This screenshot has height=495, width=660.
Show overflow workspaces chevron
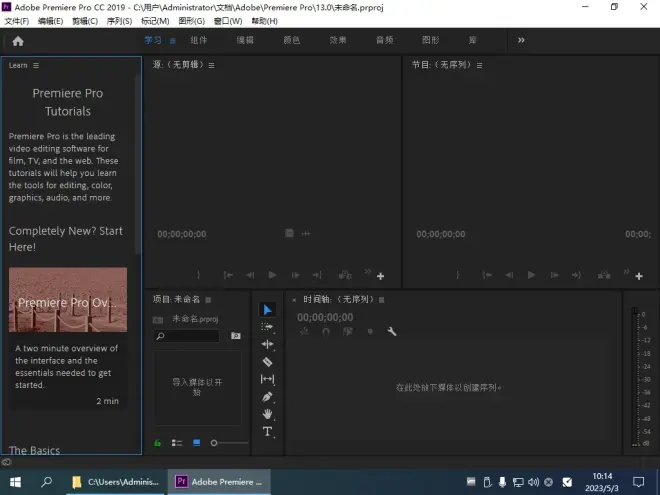click(521, 40)
